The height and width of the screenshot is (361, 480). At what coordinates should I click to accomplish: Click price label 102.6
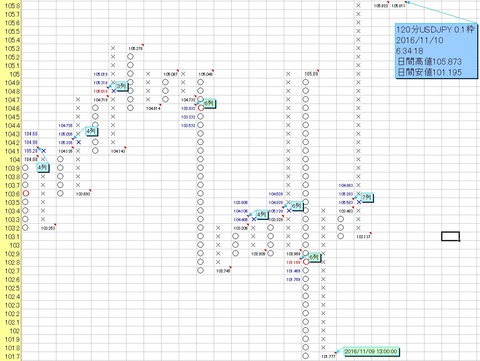point(12,279)
